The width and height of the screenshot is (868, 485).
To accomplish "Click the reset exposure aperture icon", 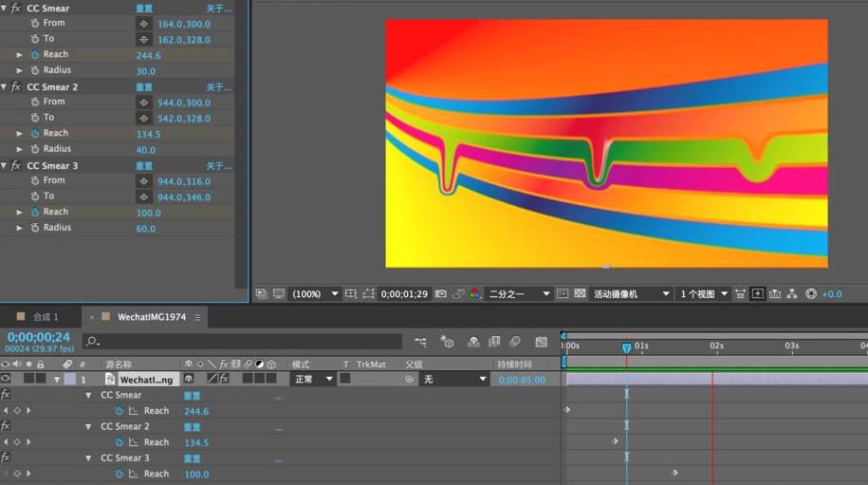I will [811, 294].
